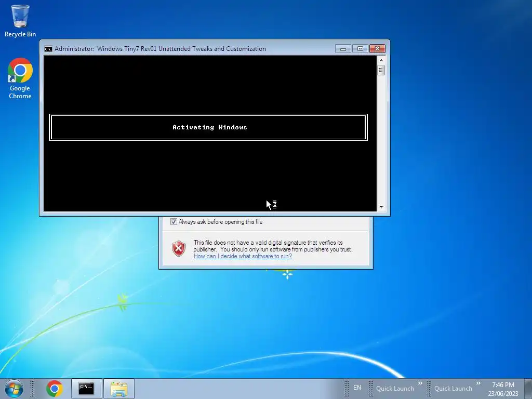Click the console scrollbar down arrow
The image size is (532, 399).
coord(381,207)
